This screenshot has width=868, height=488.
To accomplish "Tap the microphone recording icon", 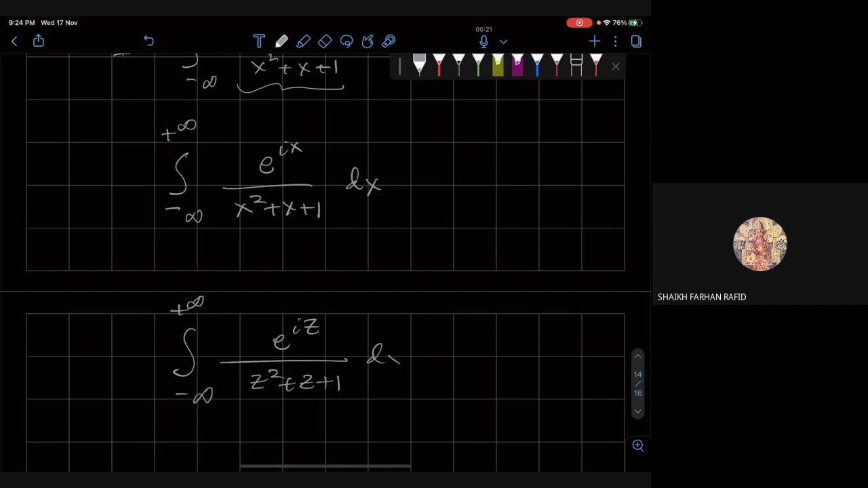I will [484, 41].
